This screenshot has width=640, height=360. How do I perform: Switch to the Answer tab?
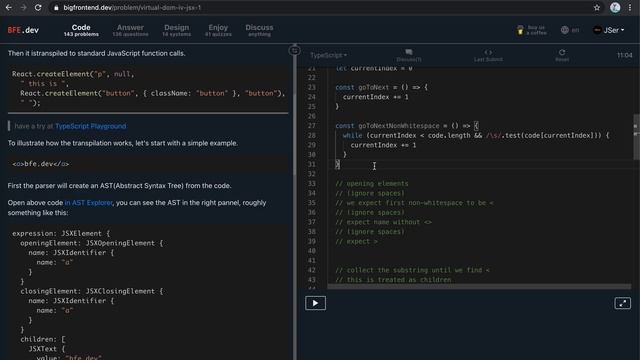pyautogui.click(x=130, y=30)
